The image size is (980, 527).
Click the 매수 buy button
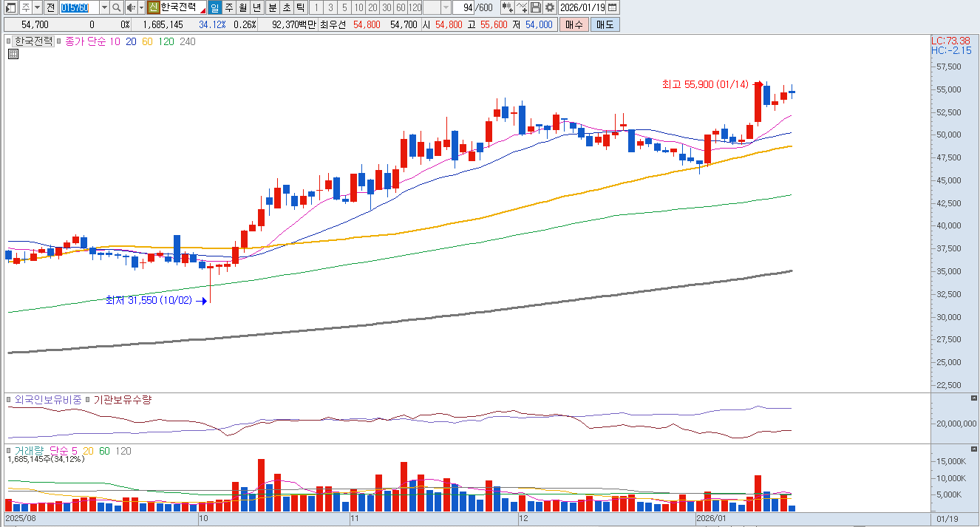tap(574, 24)
